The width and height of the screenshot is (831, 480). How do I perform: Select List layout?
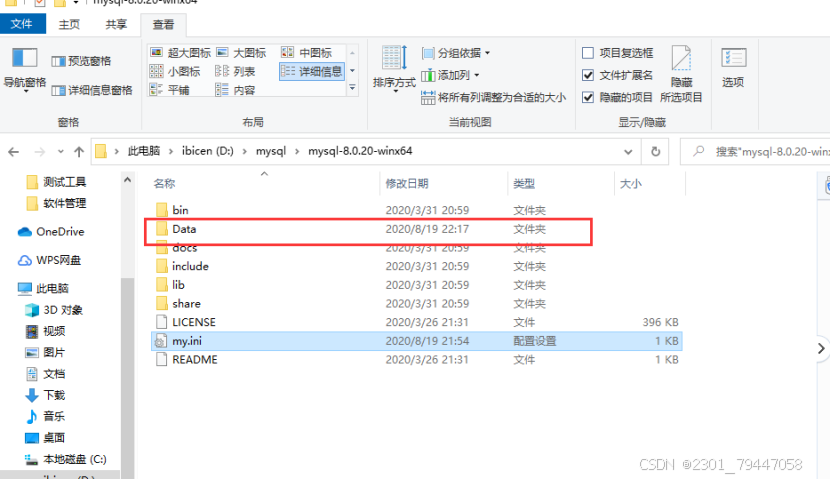point(236,72)
